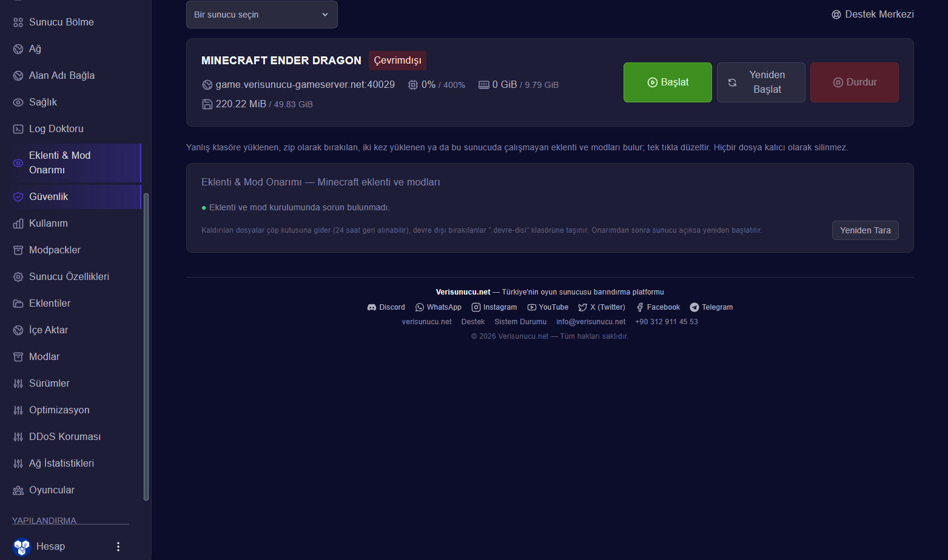948x560 pixels.
Task: Open the Eklentiler folder icon
Action: (18, 304)
